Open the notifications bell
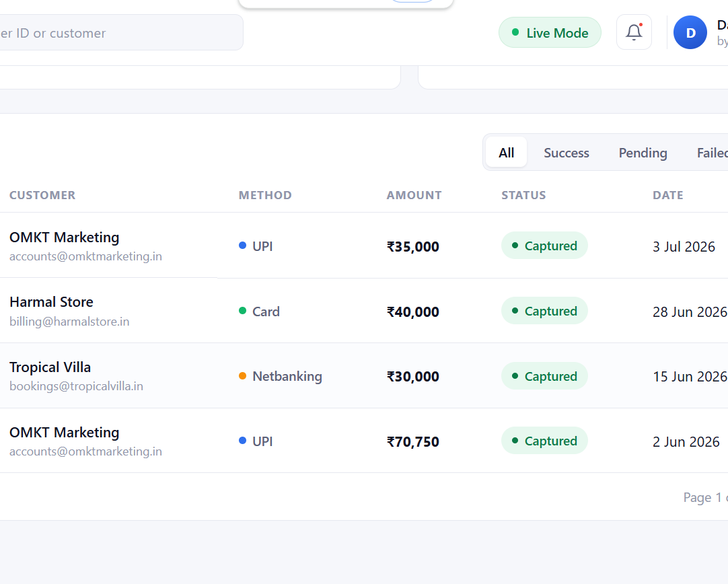Image resolution: width=728 pixels, height=584 pixels. pos(634,32)
